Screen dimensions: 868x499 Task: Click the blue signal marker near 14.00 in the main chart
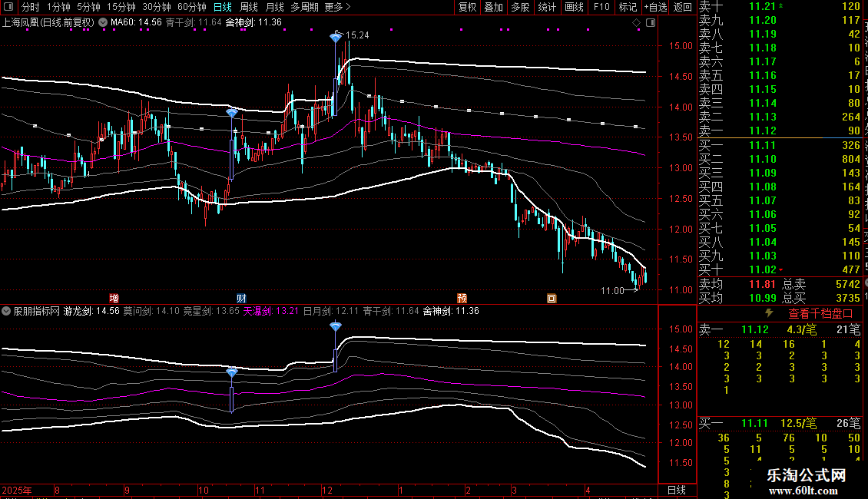(x=232, y=113)
